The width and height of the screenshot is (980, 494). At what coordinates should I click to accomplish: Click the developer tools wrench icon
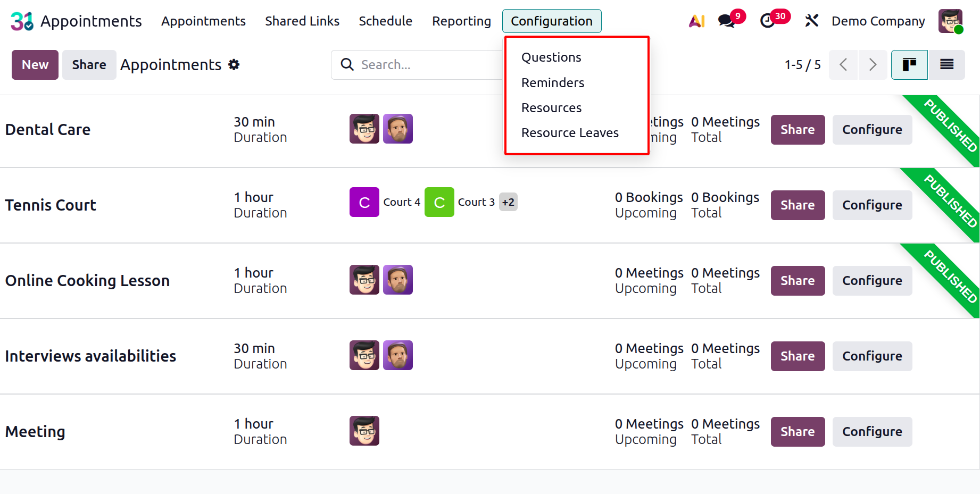pyautogui.click(x=811, y=20)
